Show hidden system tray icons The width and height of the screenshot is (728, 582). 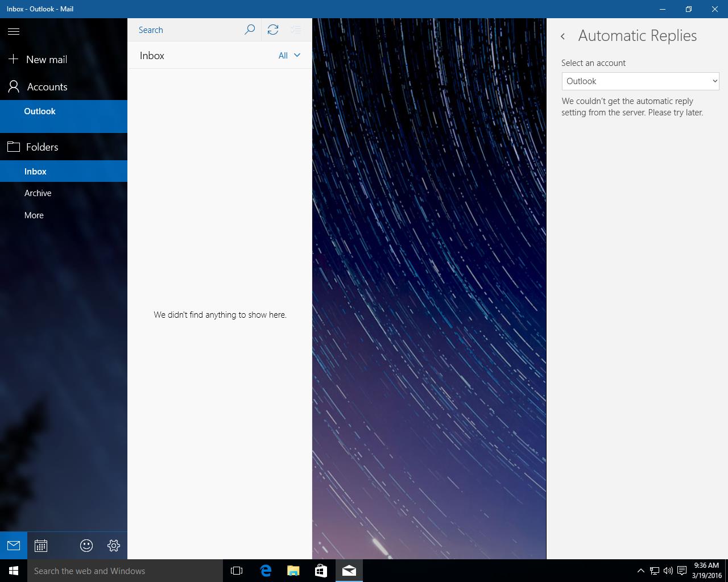(640, 571)
